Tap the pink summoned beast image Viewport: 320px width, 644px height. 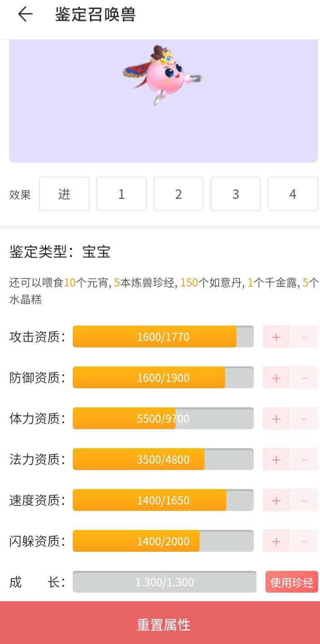pyautogui.click(x=163, y=75)
